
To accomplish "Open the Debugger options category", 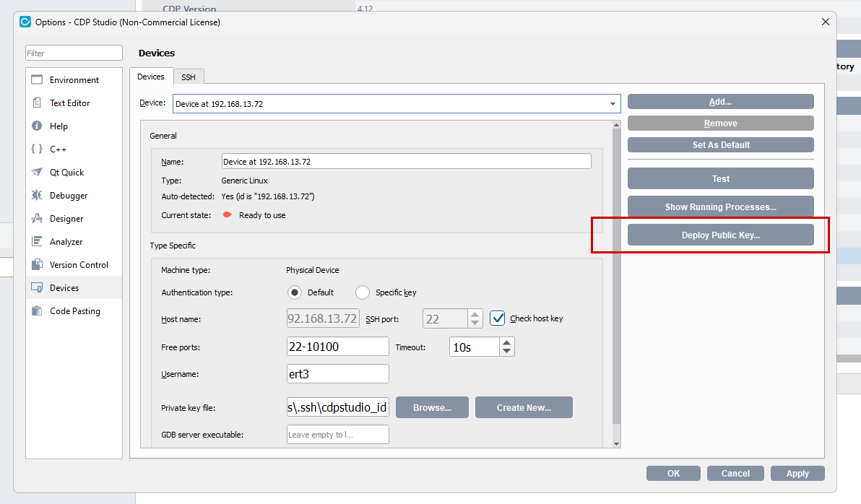I will pos(74,195).
